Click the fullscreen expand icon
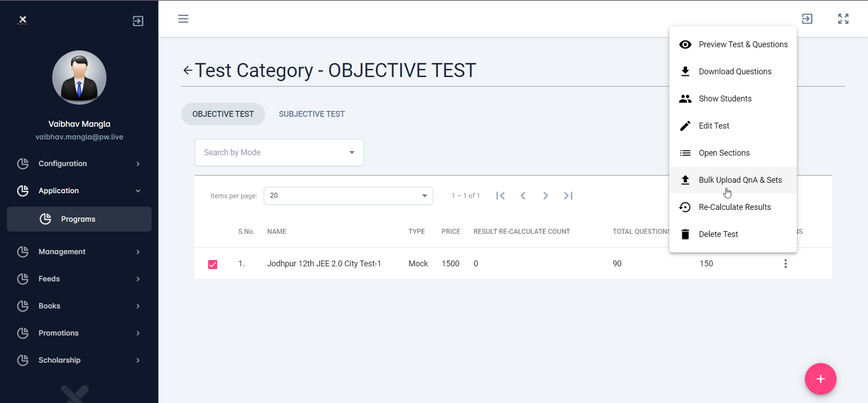The image size is (868, 403). 843,19
